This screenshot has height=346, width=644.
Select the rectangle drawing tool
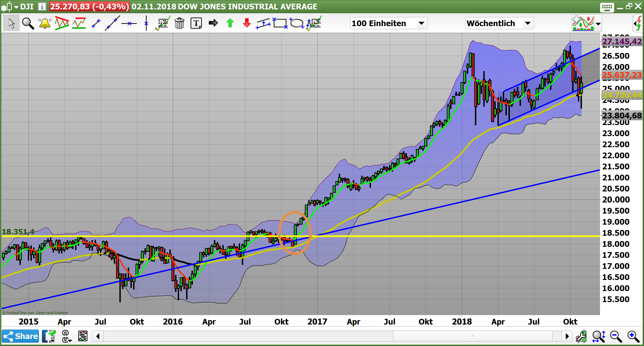[280, 23]
